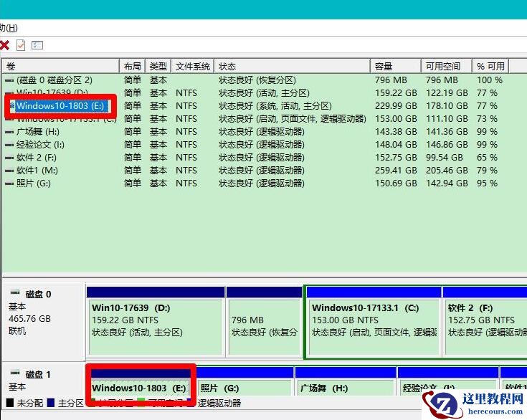Click the 100 % free percentage cell
This screenshot has height=420, width=527.
(x=490, y=80)
